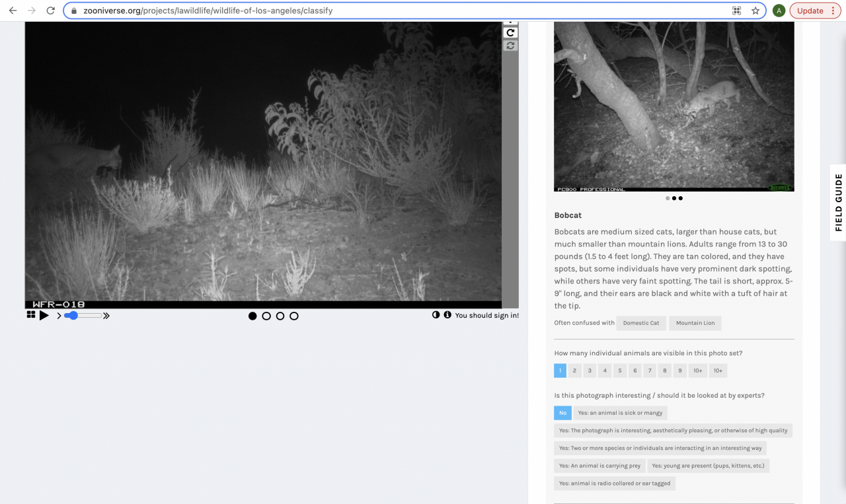Image resolution: width=846 pixels, height=504 pixels.
Task: Bookmark this page with the star icon
Action: coord(755,11)
